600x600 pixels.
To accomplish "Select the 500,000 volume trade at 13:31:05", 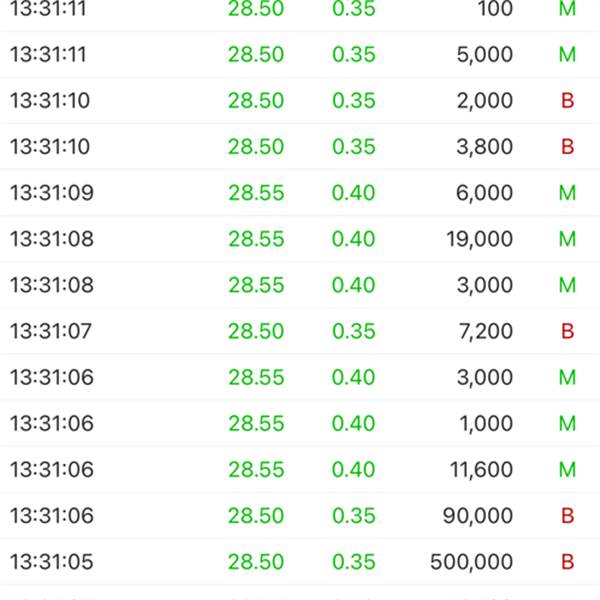I will click(300, 561).
